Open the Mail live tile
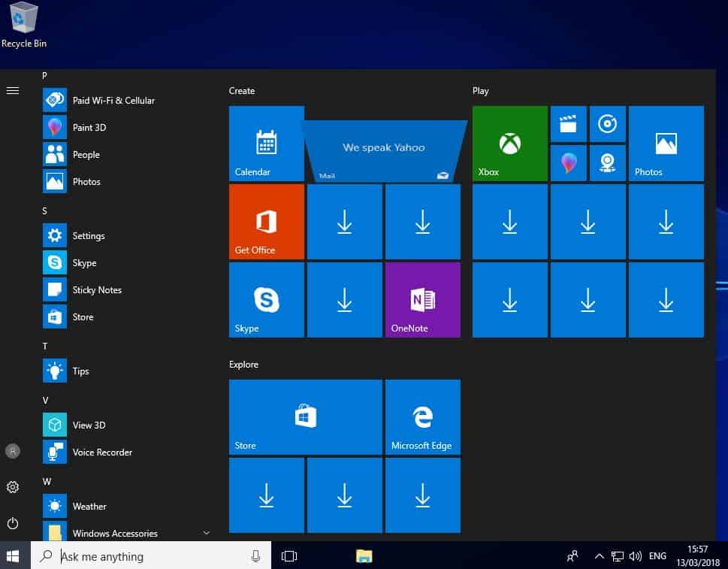 point(384,150)
